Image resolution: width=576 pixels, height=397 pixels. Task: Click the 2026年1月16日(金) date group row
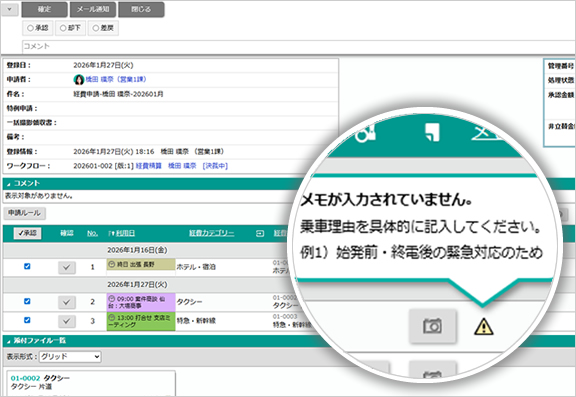pyautogui.click(x=137, y=250)
